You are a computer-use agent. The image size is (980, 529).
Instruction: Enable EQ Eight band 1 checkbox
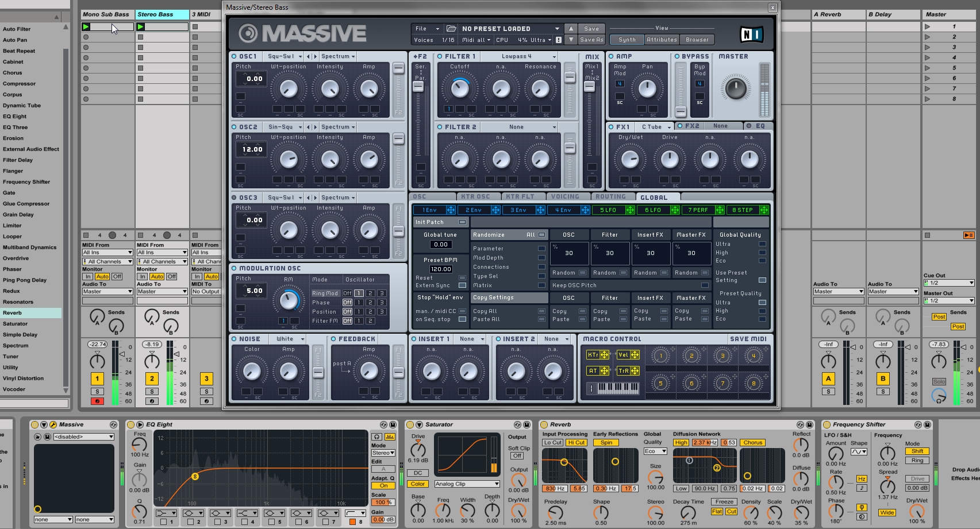coord(164,522)
